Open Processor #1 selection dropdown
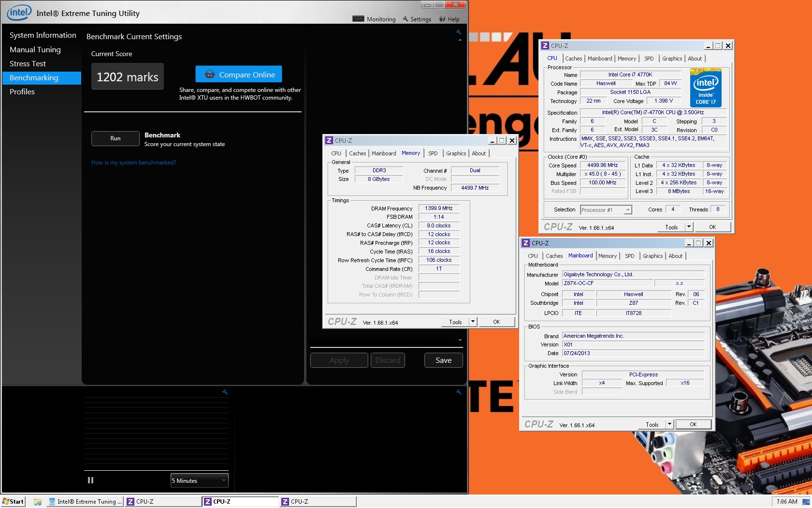 606,210
